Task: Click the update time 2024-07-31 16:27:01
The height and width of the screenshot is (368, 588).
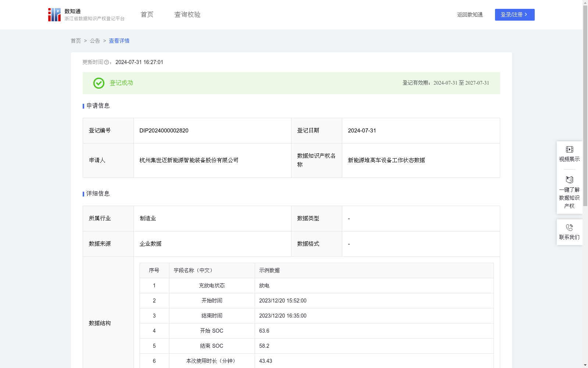Action: point(139,62)
